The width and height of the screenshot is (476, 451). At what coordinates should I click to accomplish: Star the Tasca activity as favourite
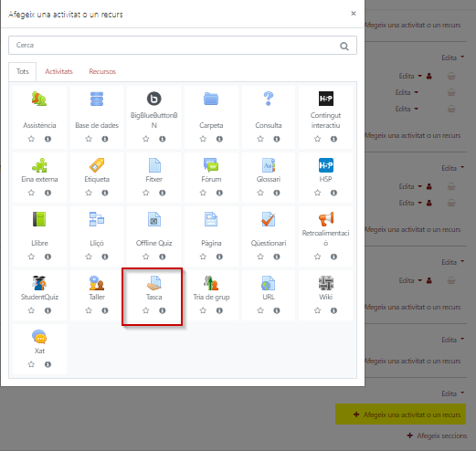(146, 310)
